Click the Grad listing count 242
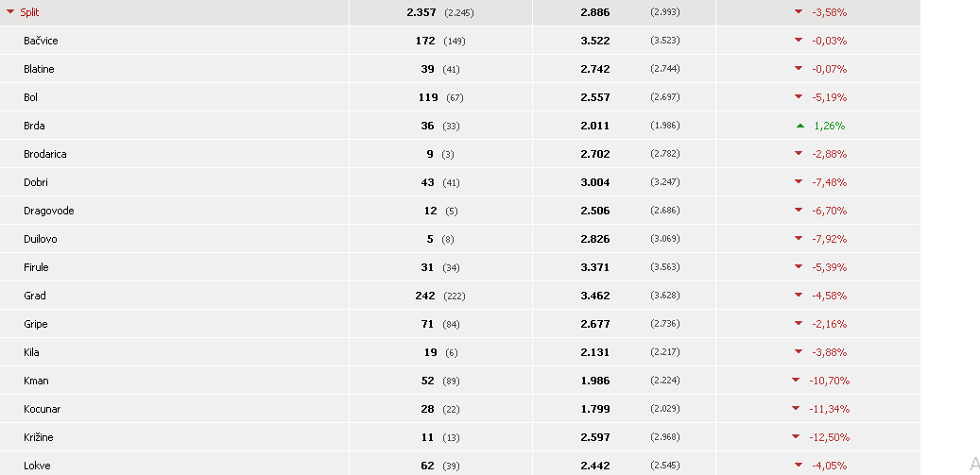The height and width of the screenshot is (475, 980). [425, 296]
